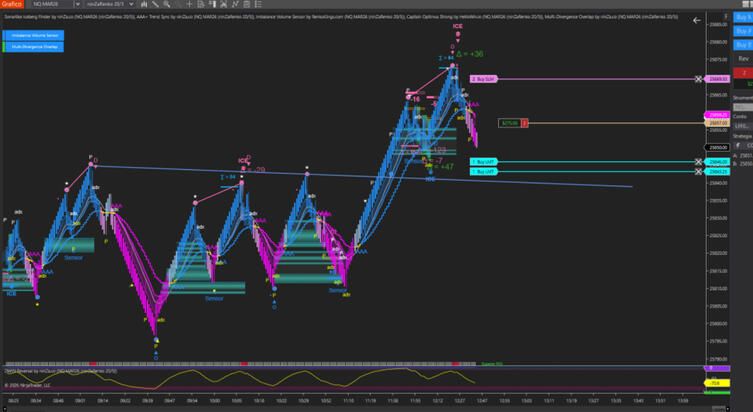Cancel the upper Buy LMT order
This screenshot has width=753, height=412.
699,161
